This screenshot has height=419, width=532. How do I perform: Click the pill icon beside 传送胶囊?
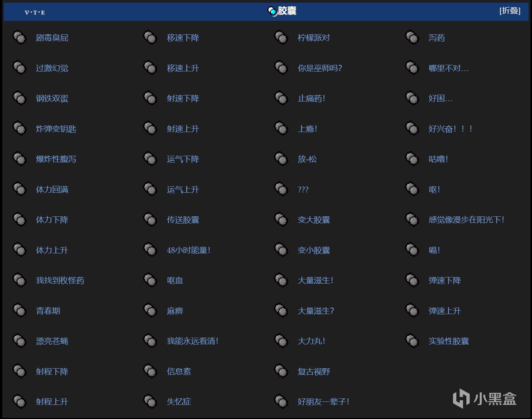150,219
